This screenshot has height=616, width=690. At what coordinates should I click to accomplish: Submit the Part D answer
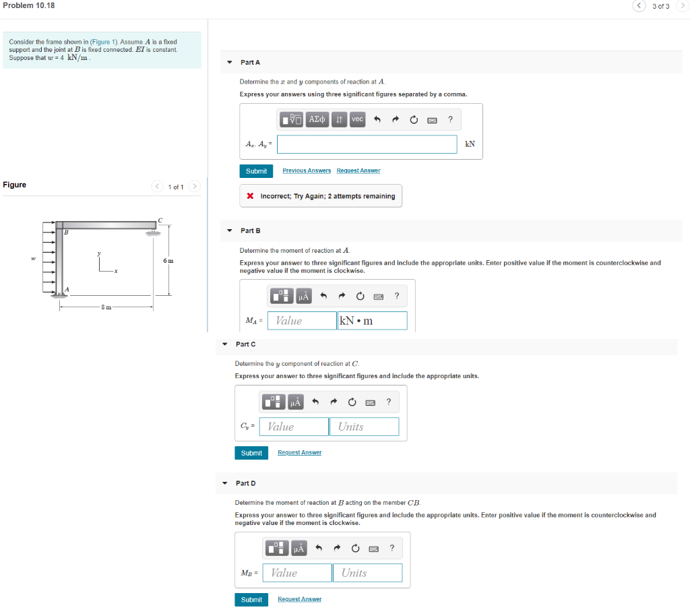pyautogui.click(x=251, y=600)
